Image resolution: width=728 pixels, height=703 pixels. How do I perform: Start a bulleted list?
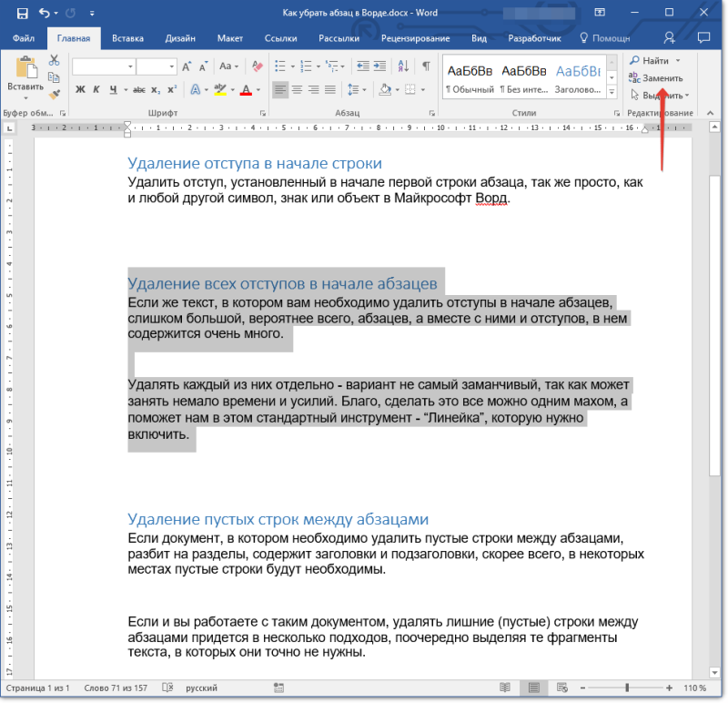280,66
